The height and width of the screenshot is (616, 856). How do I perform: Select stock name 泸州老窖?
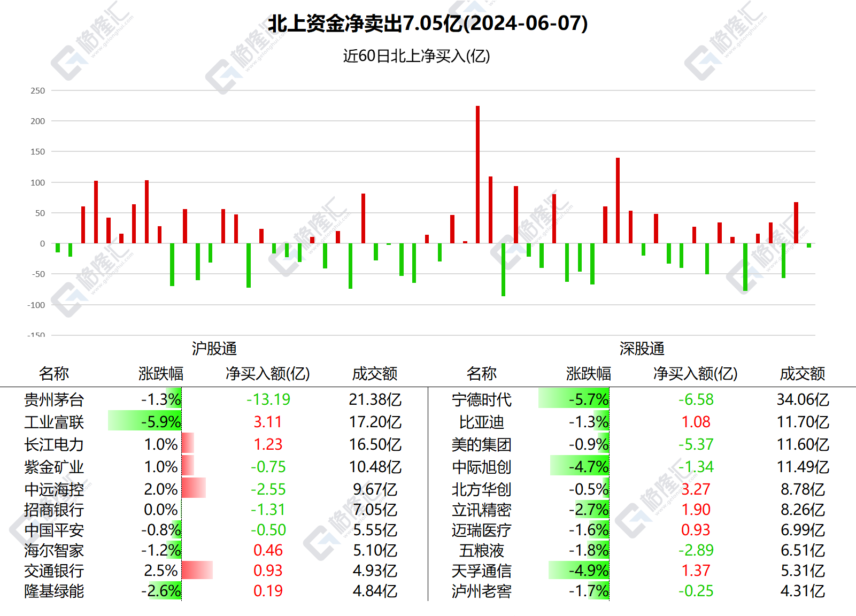pyautogui.click(x=482, y=591)
